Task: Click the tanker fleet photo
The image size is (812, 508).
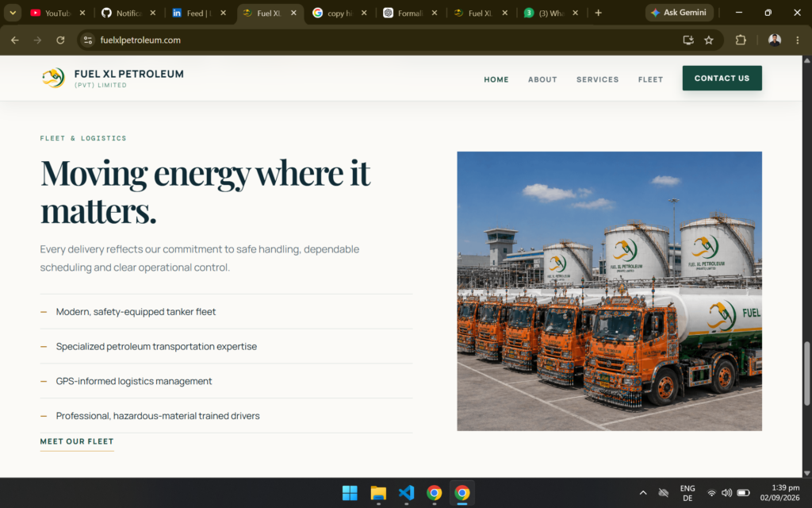Action: [x=609, y=291]
